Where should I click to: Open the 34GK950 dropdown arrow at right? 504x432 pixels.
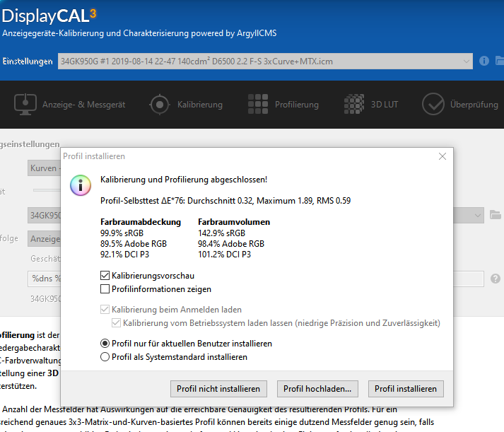click(x=478, y=216)
